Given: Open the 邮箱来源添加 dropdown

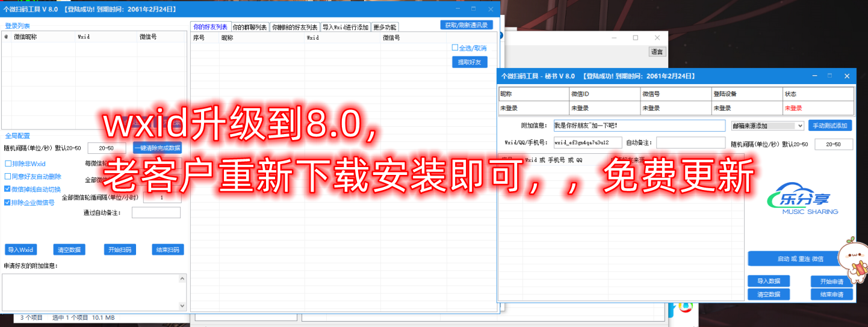Looking at the screenshot, I should (x=767, y=126).
